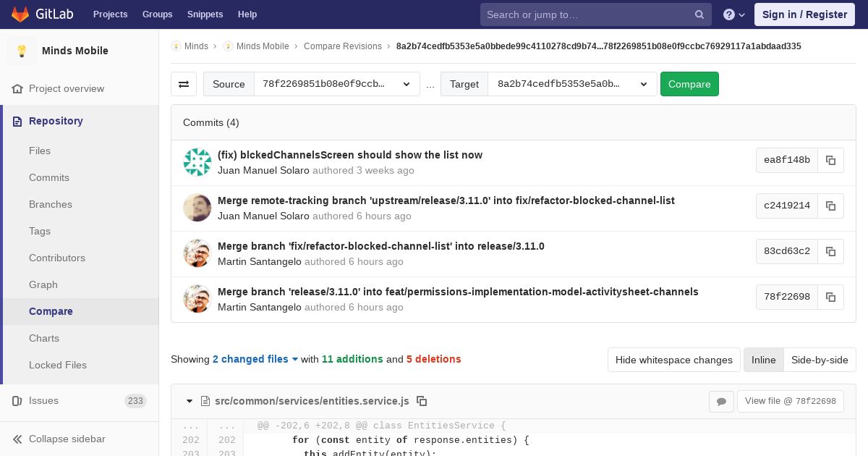The height and width of the screenshot is (456, 868).
Task: Toggle comments for entities.service.js
Action: 721,401
